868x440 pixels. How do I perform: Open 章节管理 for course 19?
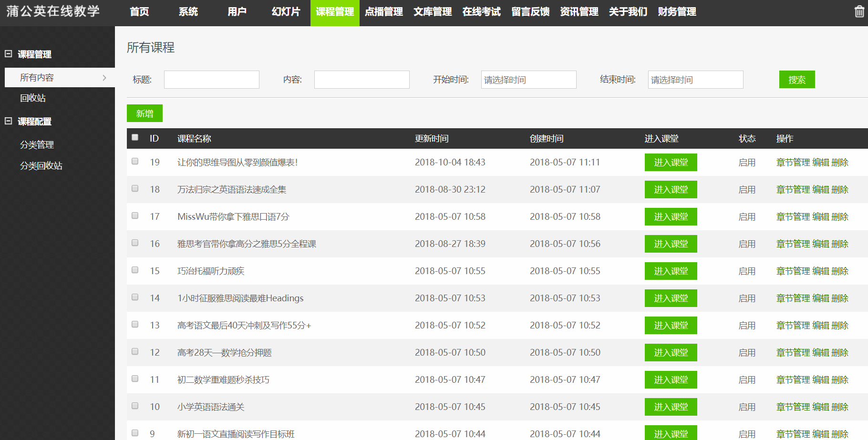(793, 162)
